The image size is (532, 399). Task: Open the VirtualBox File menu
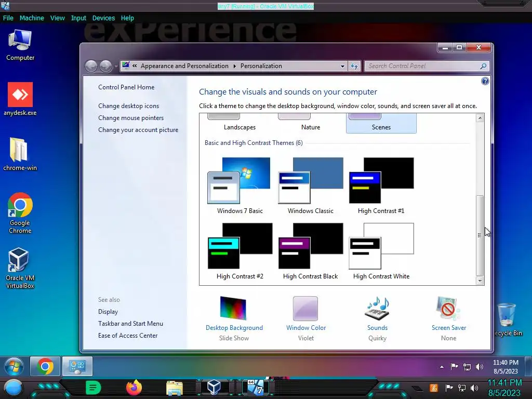[8, 18]
